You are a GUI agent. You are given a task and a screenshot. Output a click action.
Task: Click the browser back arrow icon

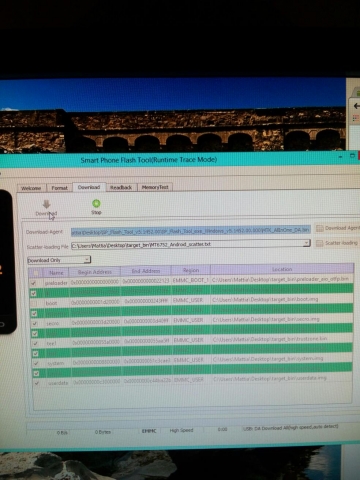click(x=357, y=106)
